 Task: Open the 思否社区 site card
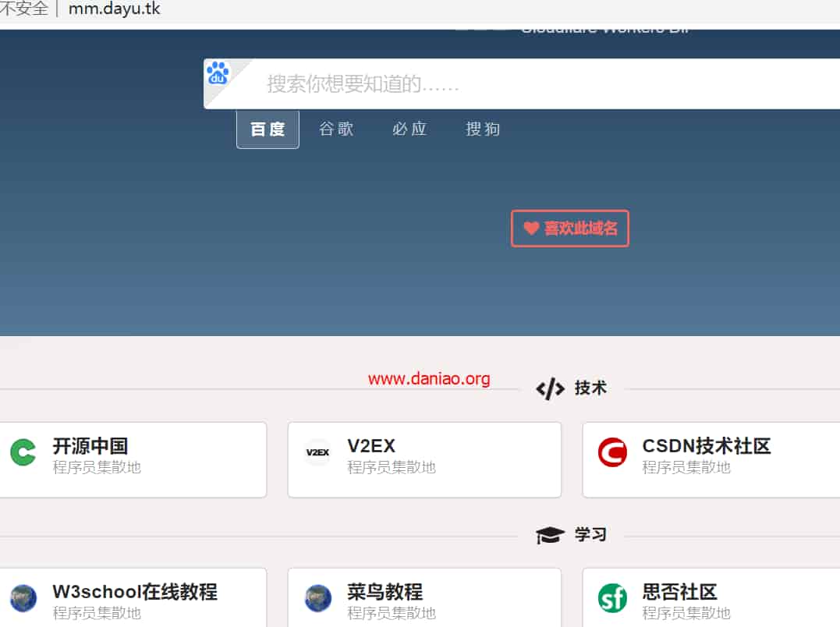pyautogui.click(x=711, y=597)
